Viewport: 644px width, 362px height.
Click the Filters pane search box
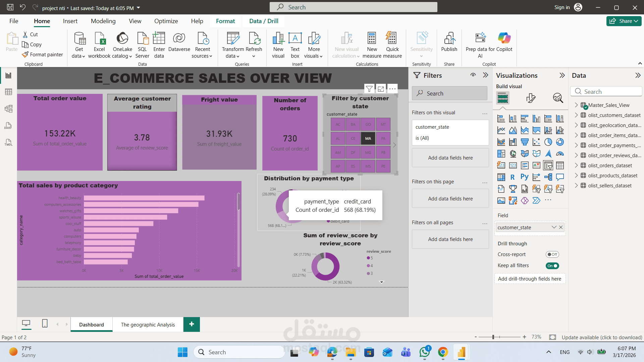tap(449, 93)
